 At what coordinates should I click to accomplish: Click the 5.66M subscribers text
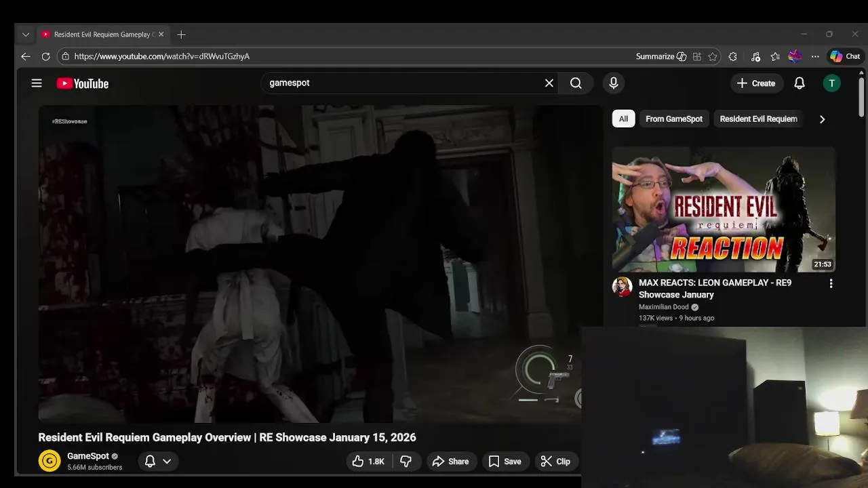coord(95,468)
